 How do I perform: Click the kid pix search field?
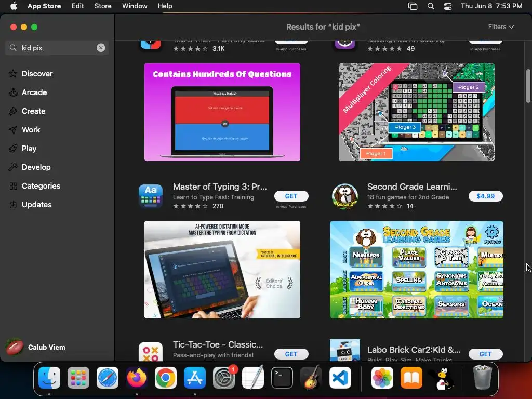tap(57, 48)
